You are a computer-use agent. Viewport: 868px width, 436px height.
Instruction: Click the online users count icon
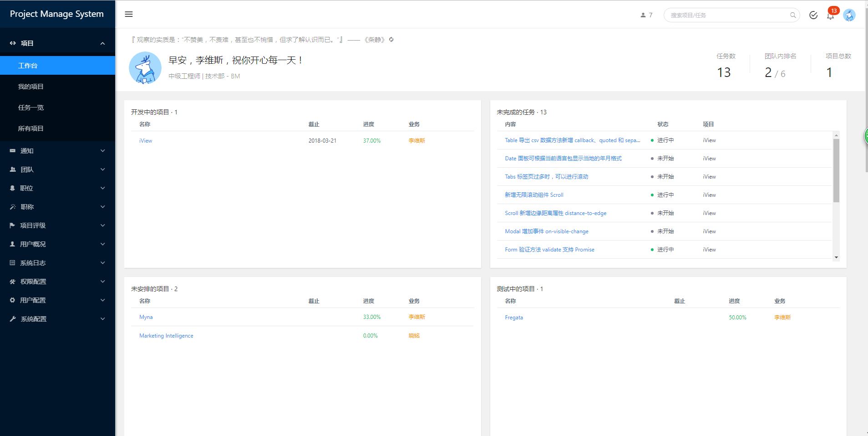click(643, 15)
